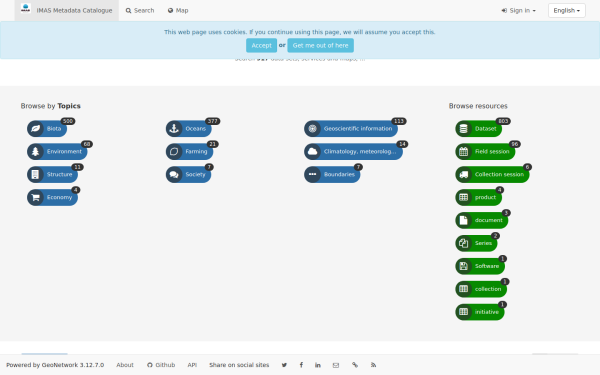The image size is (600, 375).
Task: Click the Farming icon
Action: pyautogui.click(x=174, y=152)
